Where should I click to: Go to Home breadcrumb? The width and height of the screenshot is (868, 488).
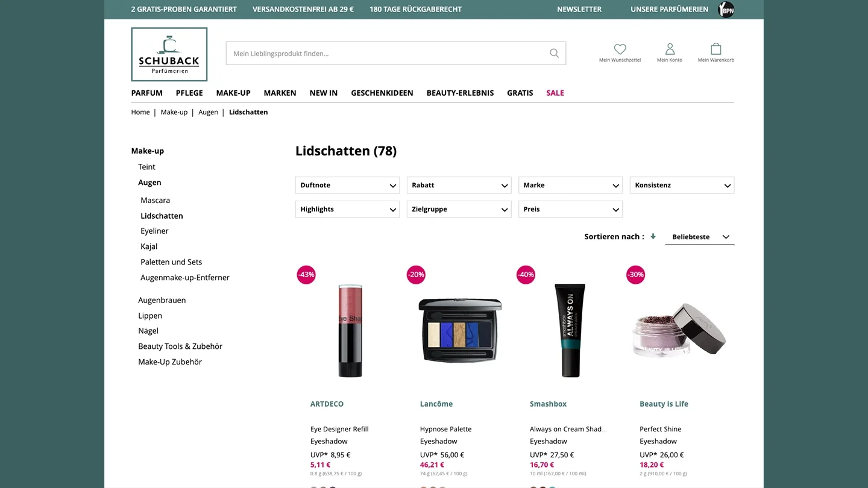pos(140,112)
